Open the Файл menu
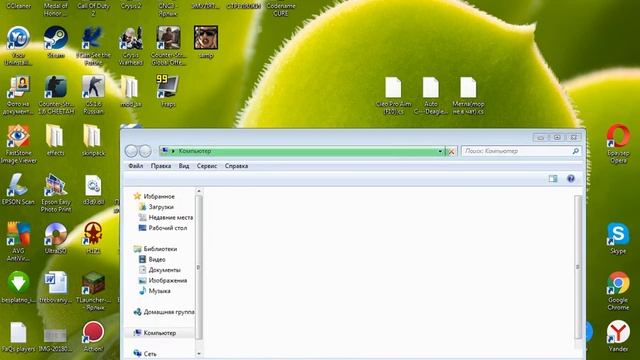This screenshot has width=640, height=360. (x=136, y=166)
